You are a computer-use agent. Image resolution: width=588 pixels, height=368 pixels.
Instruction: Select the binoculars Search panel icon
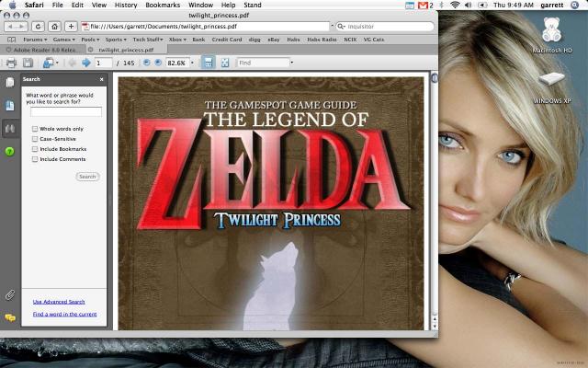point(10,129)
